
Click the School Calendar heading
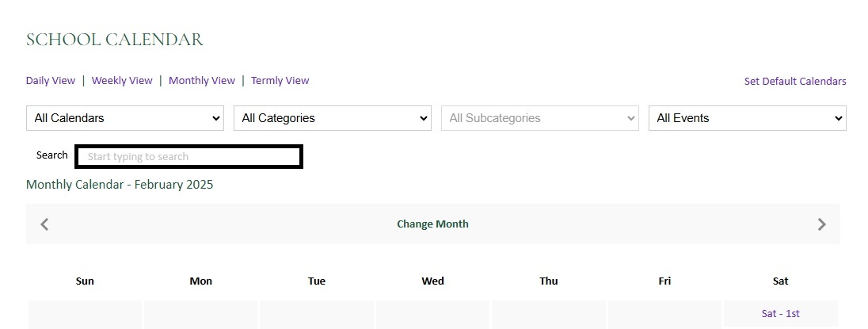[x=115, y=40]
